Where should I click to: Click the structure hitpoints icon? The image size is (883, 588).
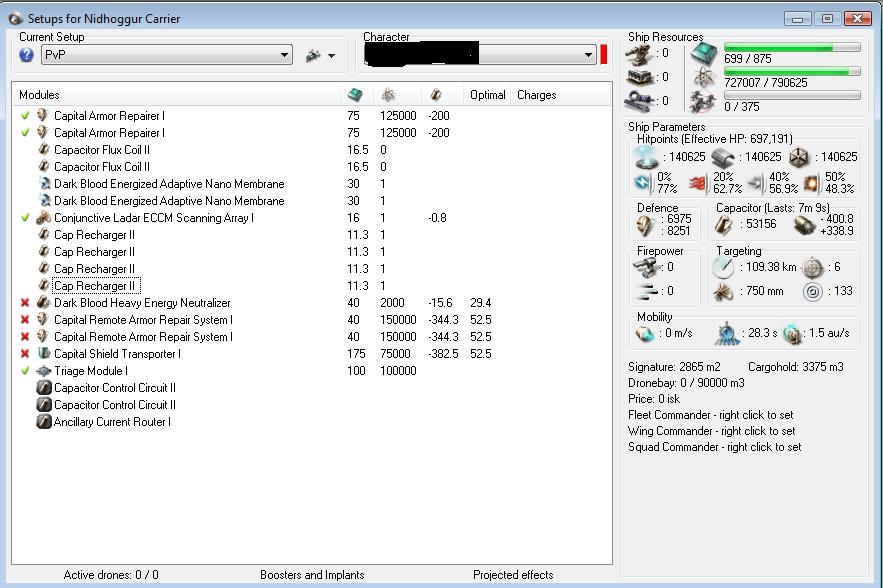tap(799, 157)
